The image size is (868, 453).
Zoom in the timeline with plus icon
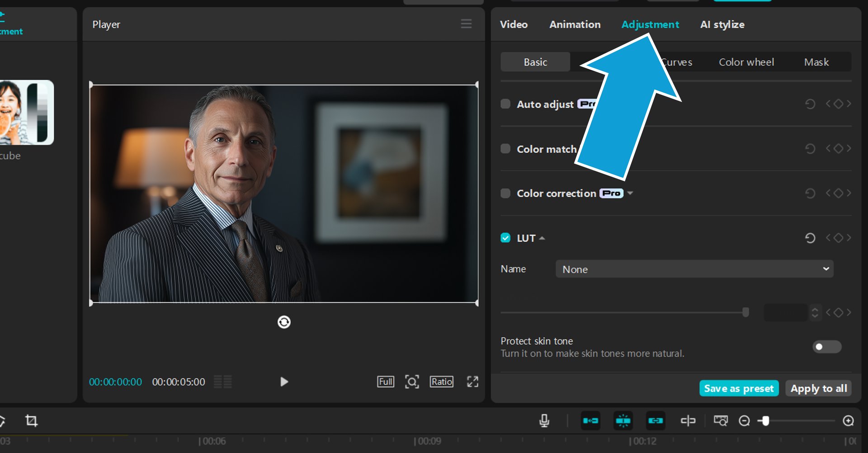tap(849, 421)
